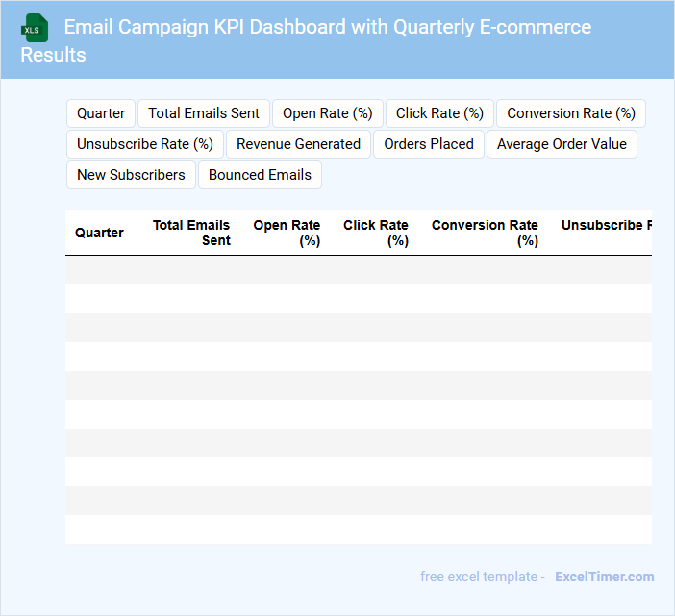Select the Unsubscribe Rate (%) tag
Screen dimensions: 675x616
(145, 144)
